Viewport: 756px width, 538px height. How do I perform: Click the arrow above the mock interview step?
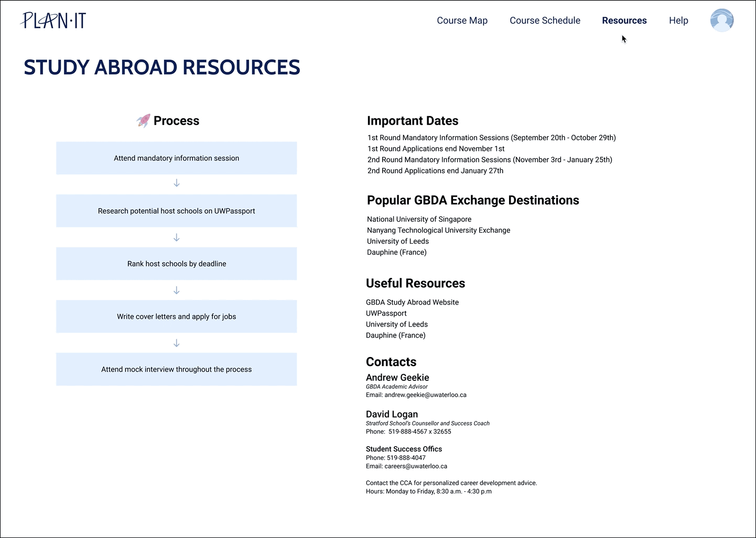click(176, 342)
